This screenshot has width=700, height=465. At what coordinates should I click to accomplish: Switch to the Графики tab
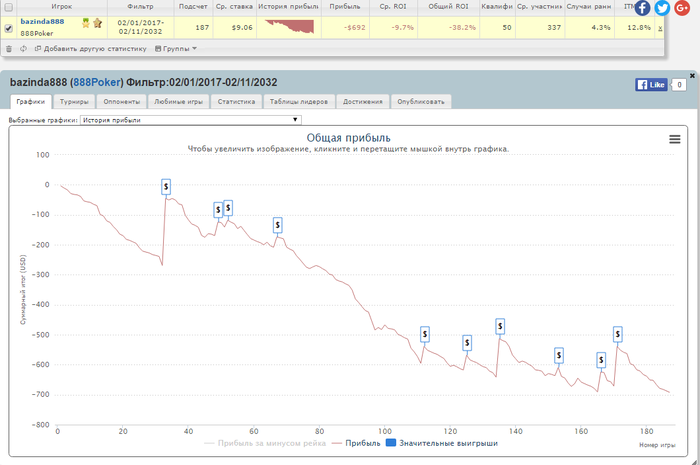pyautogui.click(x=31, y=102)
